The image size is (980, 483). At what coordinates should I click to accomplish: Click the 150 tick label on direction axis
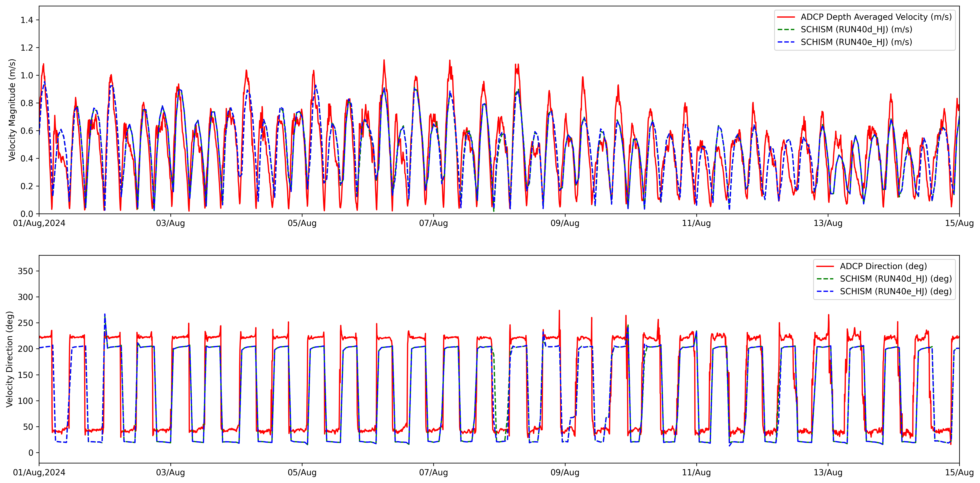(26, 375)
